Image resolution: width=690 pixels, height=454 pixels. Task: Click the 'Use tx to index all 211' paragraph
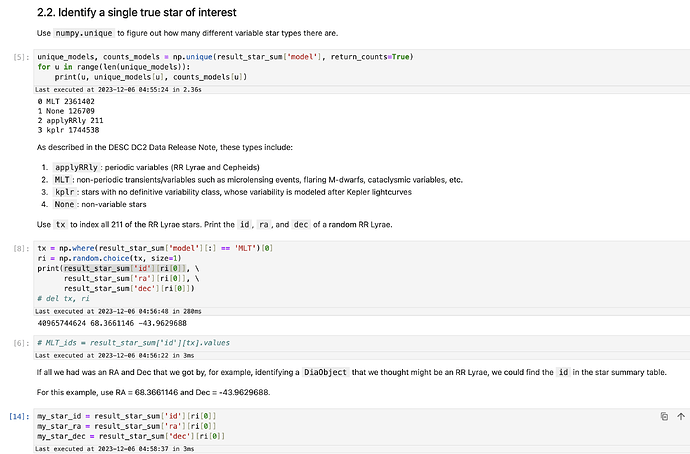[x=215, y=224]
